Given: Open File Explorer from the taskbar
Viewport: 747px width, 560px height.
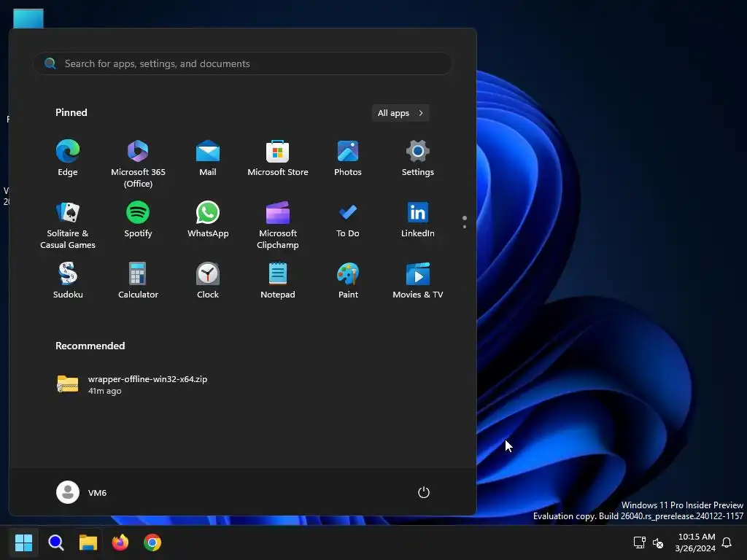Looking at the screenshot, I should click(x=88, y=542).
